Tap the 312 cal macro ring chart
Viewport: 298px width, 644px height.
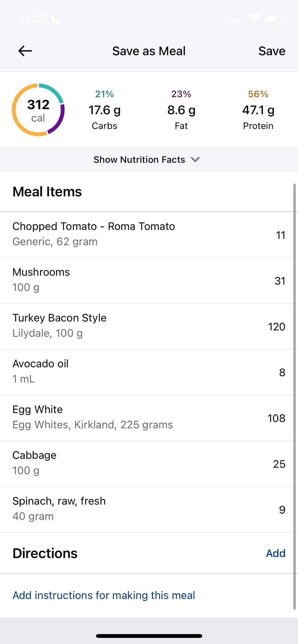tap(38, 110)
